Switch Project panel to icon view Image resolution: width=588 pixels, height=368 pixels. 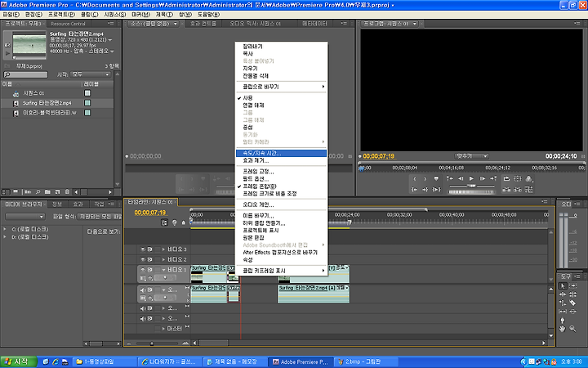tap(16, 192)
